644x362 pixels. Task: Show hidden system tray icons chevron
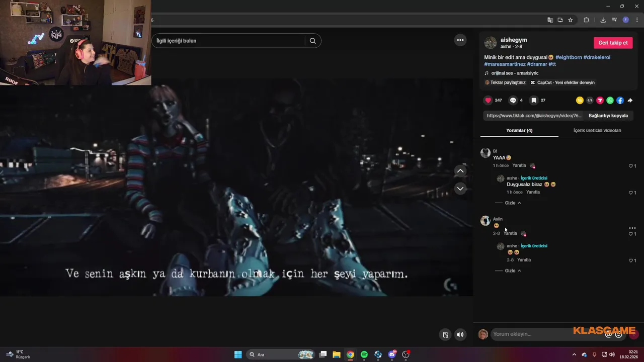coord(574,354)
